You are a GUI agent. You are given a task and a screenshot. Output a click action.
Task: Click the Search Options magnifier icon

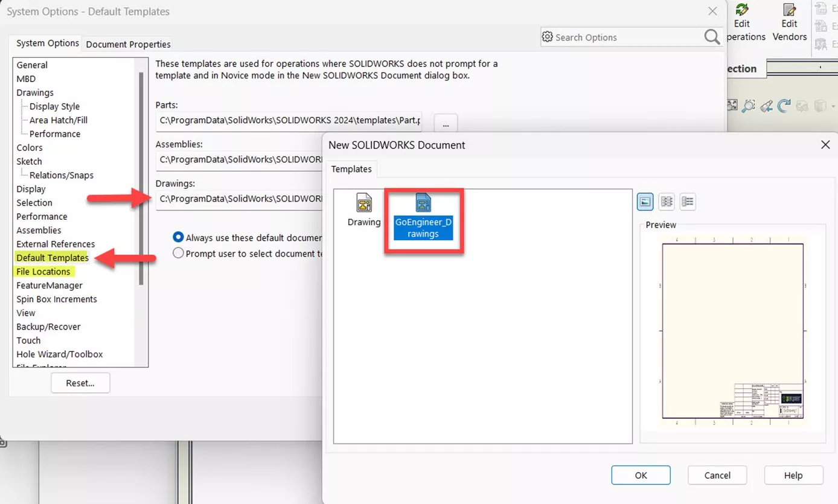coord(711,37)
